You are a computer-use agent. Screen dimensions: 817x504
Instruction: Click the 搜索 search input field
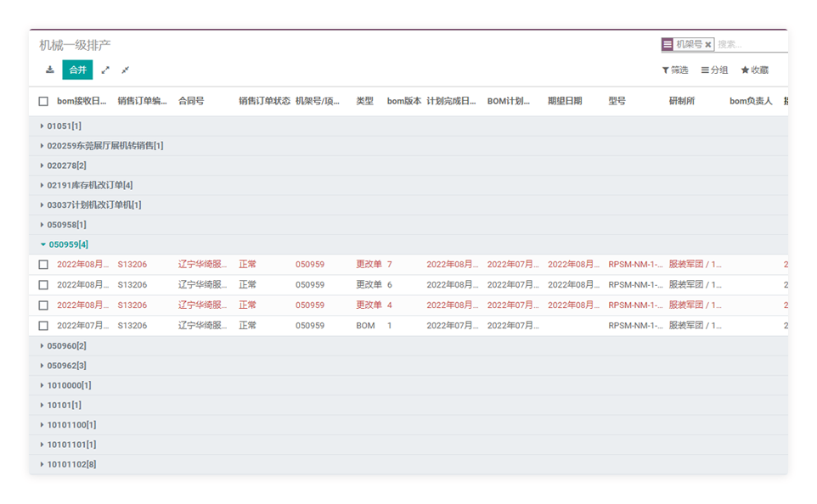point(751,44)
